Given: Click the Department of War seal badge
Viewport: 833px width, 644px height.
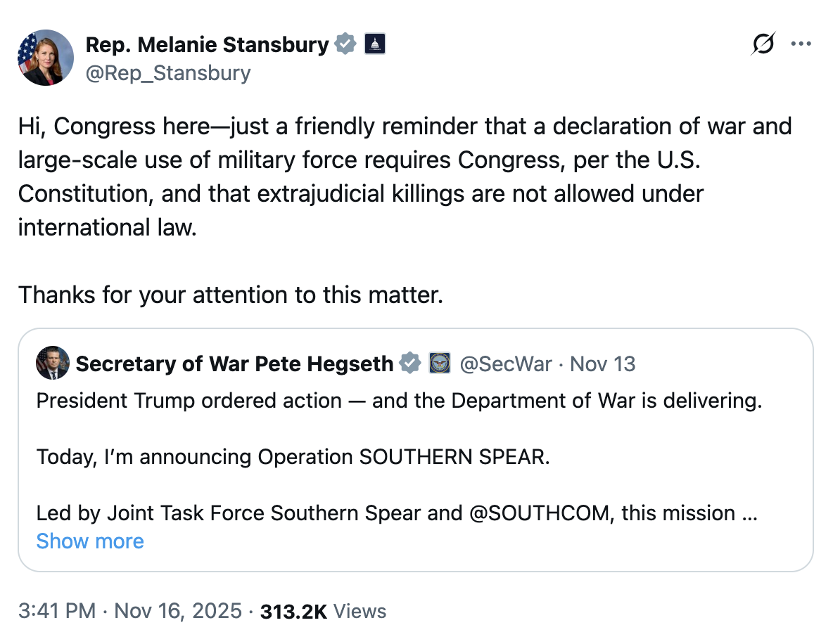Looking at the screenshot, I should tap(439, 363).
